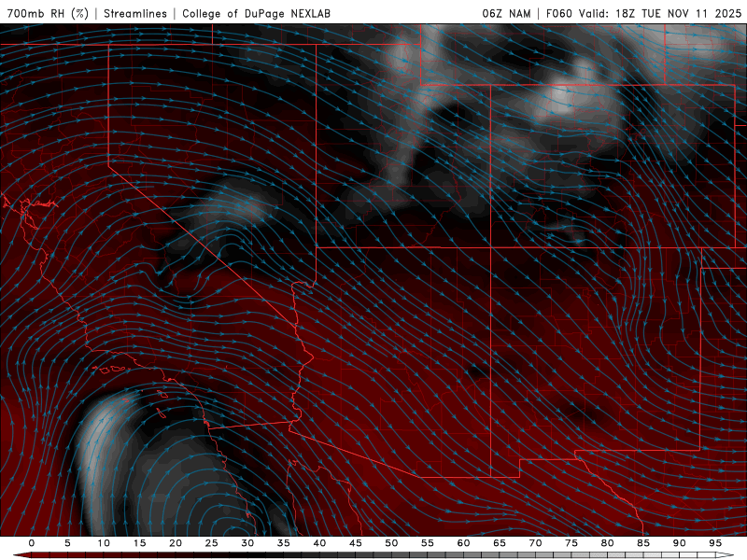Click the "06Z NAM" model run label

pos(506,13)
